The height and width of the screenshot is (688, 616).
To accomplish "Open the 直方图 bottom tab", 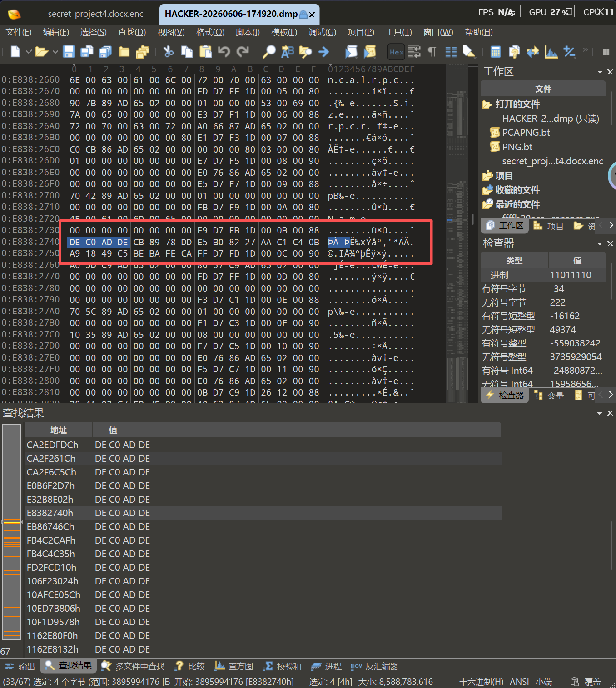I will pyautogui.click(x=234, y=666).
